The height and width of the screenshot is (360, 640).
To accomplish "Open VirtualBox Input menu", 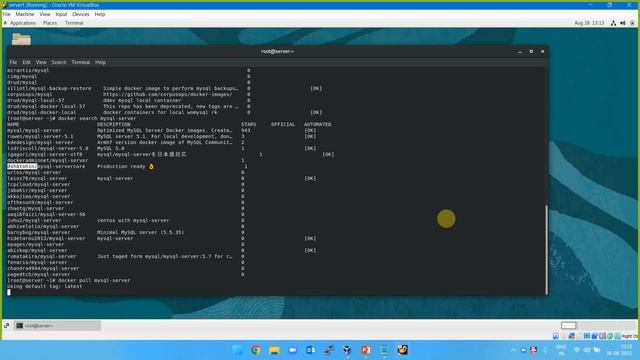I will (61, 14).
